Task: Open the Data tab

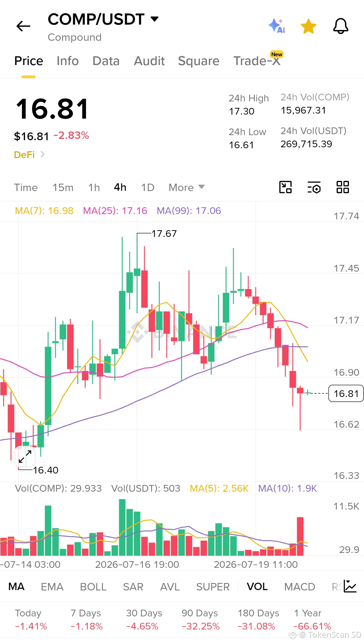Action: [106, 61]
